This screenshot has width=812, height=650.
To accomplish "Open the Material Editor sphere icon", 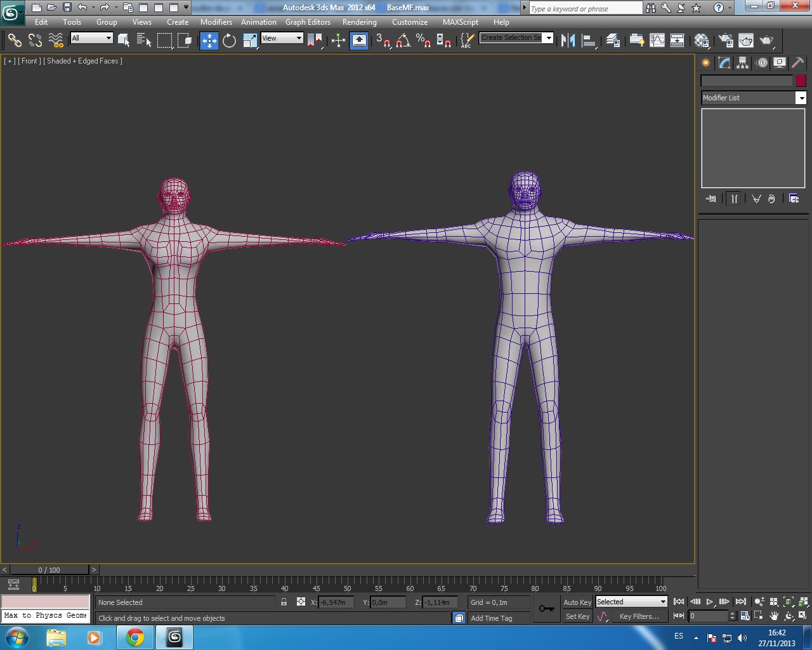I will pos(702,41).
